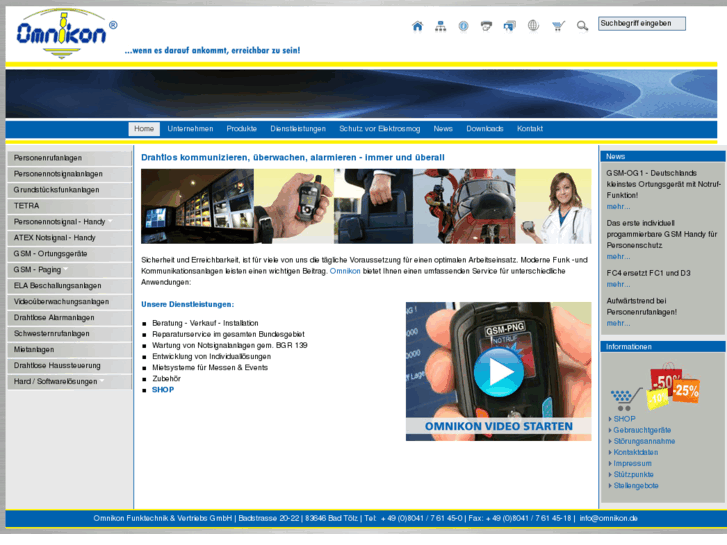Open the sitemap icon in header
The height and width of the screenshot is (545, 727).
click(440, 26)
